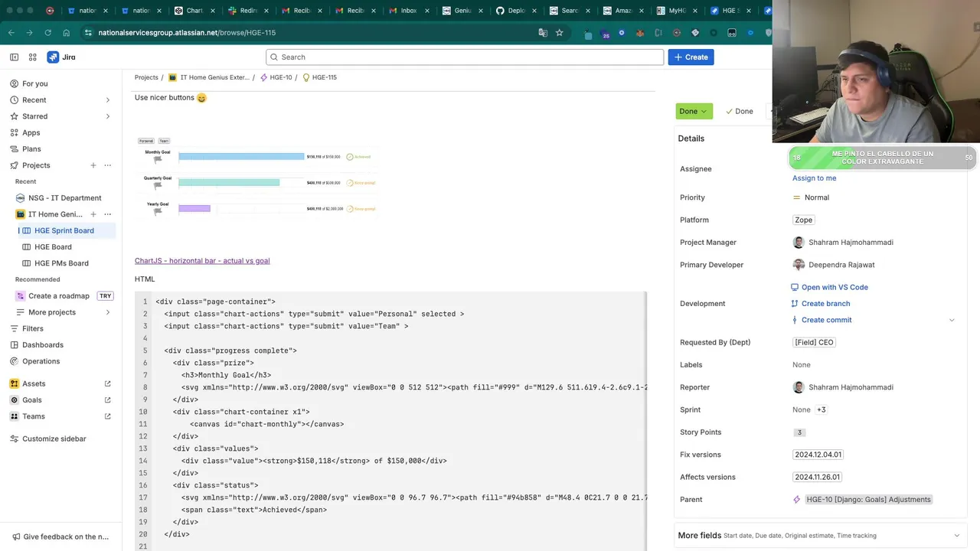The width and height of the screenshot is (980, 551).
Task: Click Create a roadmap
Action: (x=58, y=296)
